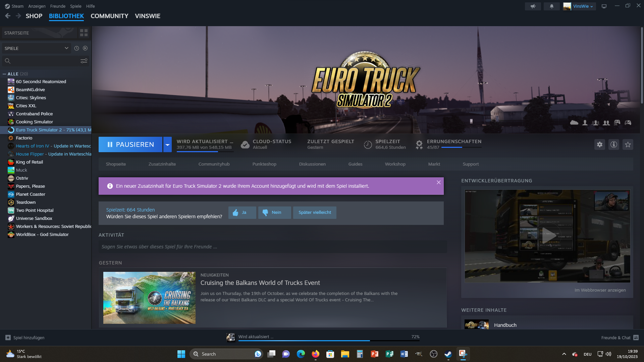Open the Windows Start menu
The width and height of the screenshot is (644, 362).
click(181, 354)
